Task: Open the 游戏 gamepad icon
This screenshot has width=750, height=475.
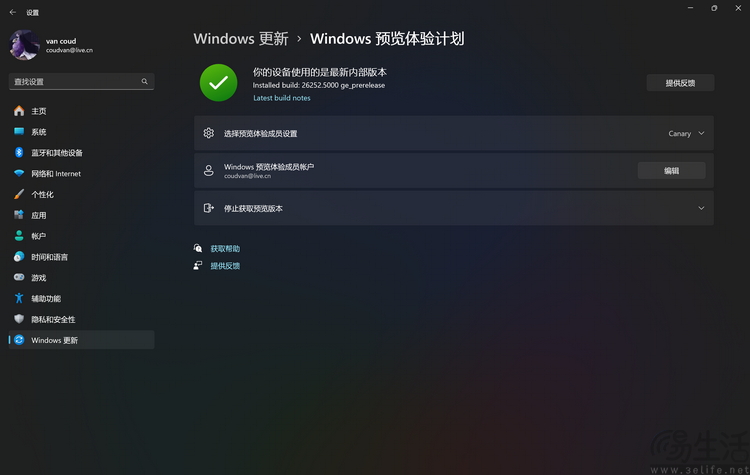Action: (19, 277)
